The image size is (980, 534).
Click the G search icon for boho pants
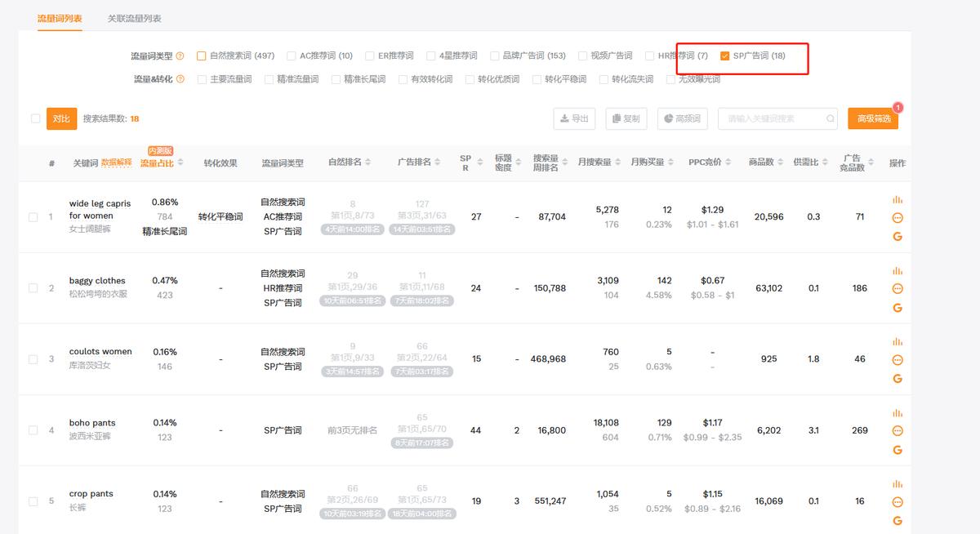(898, 450)
